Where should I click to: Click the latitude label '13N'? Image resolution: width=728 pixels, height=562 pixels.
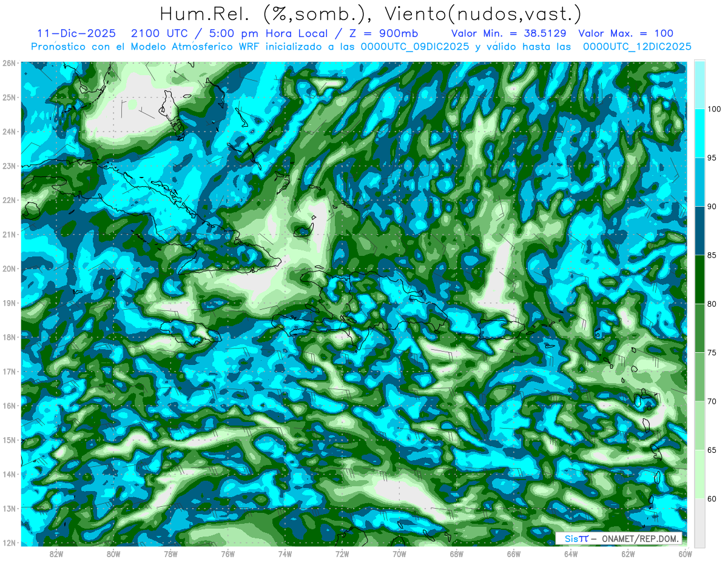click(9, 508)
